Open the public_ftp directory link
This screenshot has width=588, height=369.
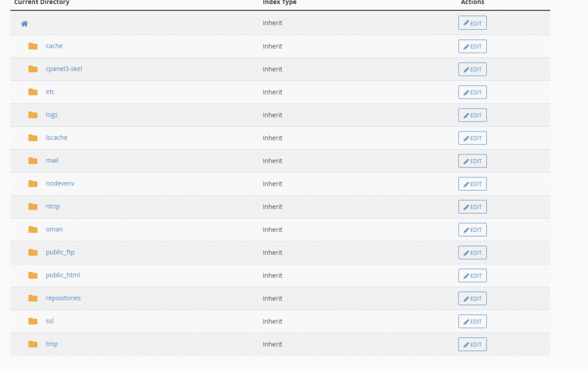pyautogui.click(x=60, y=253)
